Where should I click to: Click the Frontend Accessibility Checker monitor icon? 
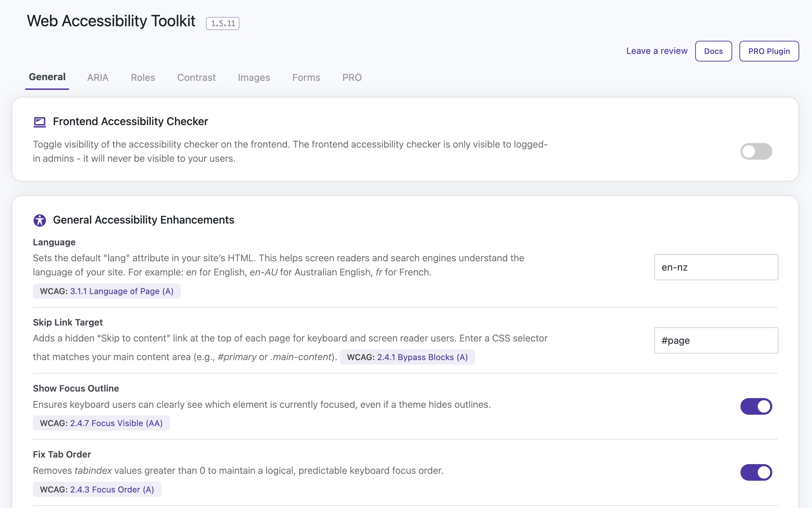click(40, 122)
